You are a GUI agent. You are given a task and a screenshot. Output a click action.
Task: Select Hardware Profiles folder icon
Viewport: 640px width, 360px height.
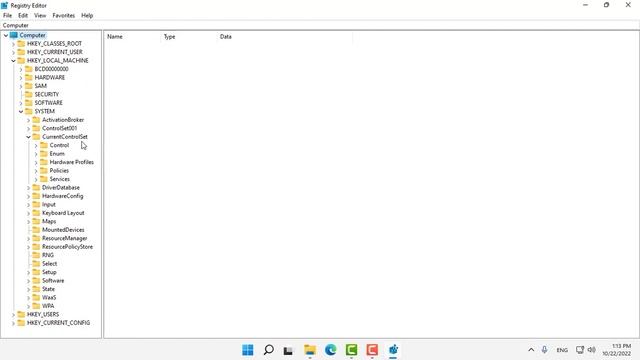(44, 162)
